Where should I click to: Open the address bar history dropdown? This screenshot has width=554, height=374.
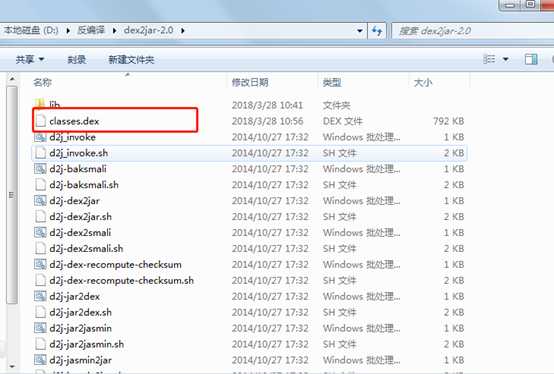[360, 31]
